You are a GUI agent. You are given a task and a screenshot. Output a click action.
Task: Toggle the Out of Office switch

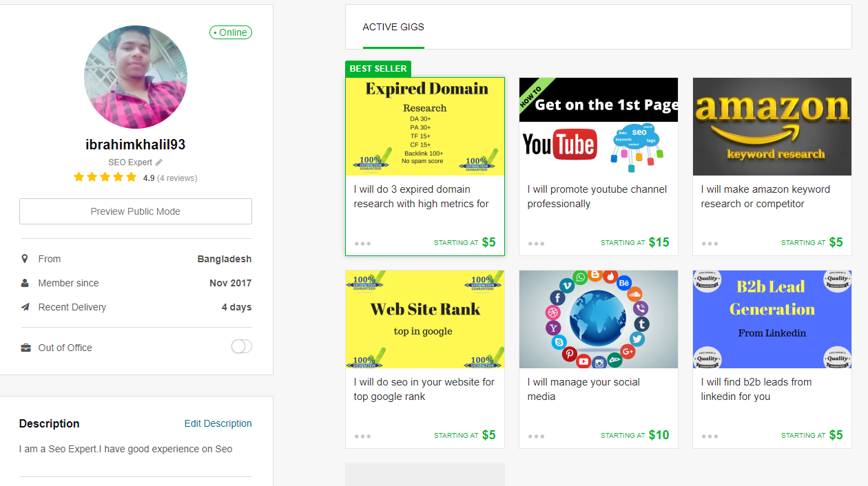click(242, 346)
